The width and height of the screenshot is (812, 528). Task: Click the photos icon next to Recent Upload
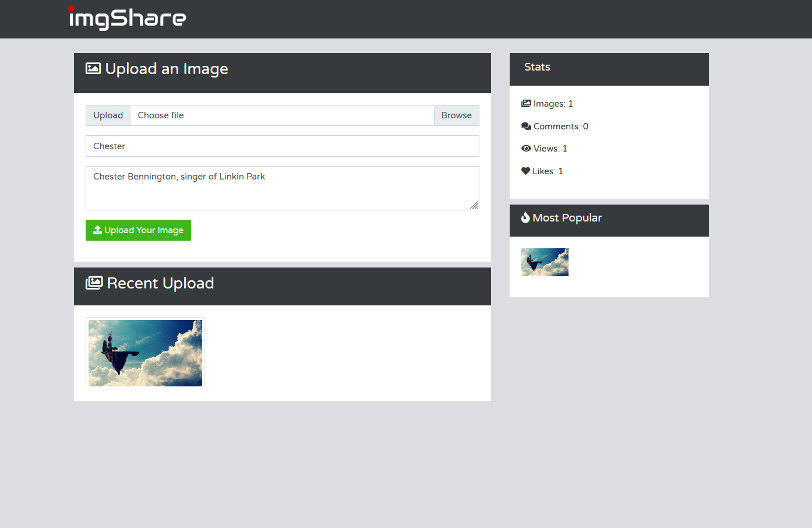point(94,283)
